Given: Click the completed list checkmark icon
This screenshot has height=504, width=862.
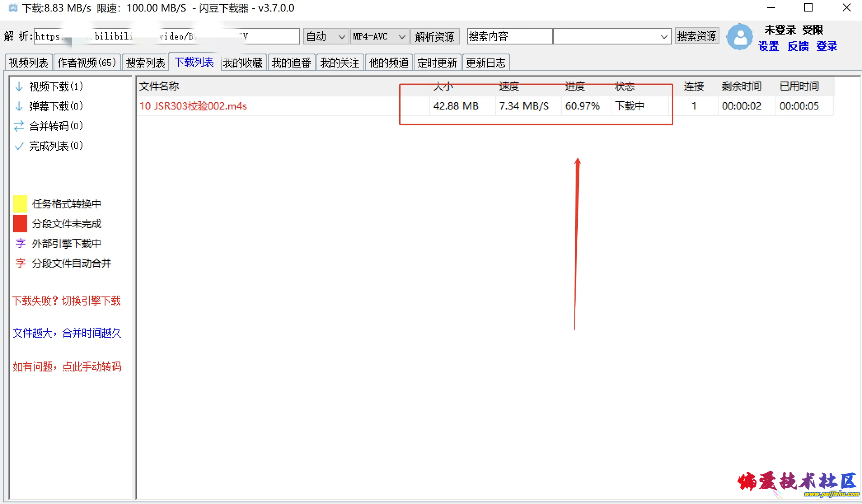Looking at the screenshot, I should tap(19, 146).
